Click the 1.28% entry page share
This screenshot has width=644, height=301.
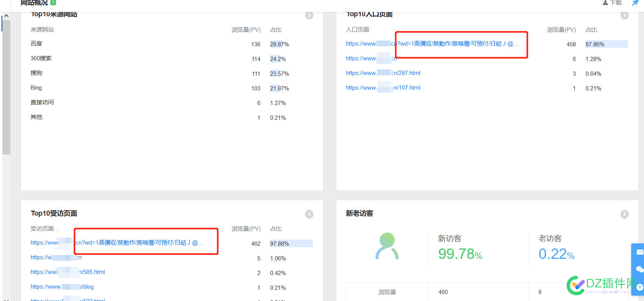[x=593, y=59]
